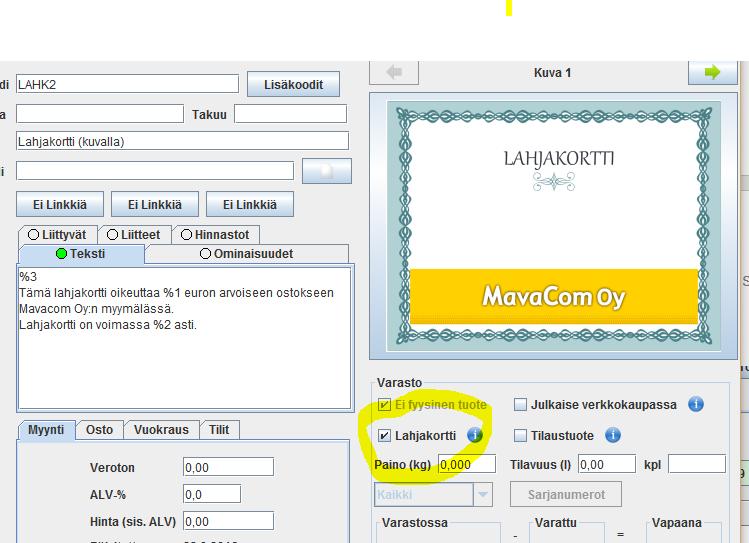Open info icon next to Lahjakortti
The image size is (749, 543).
point(474,435)
